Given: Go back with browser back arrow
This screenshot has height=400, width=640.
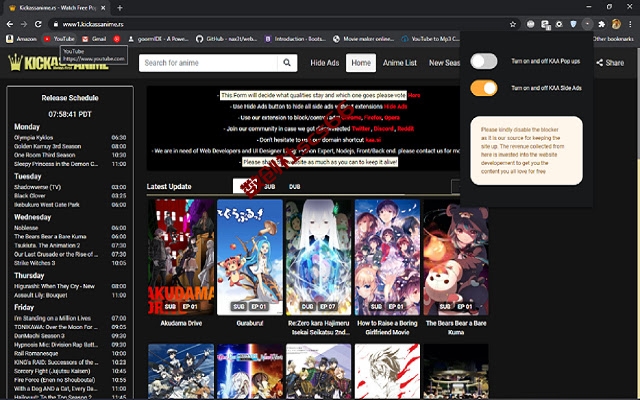Looking at the screenshot, I should pyautogui.click(x=10, y=24).
